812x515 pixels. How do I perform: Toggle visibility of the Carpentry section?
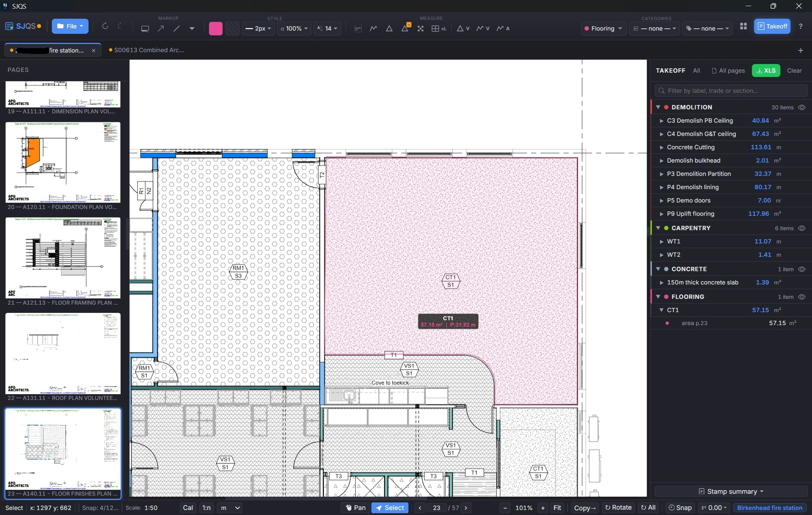[x=802, y=228]
